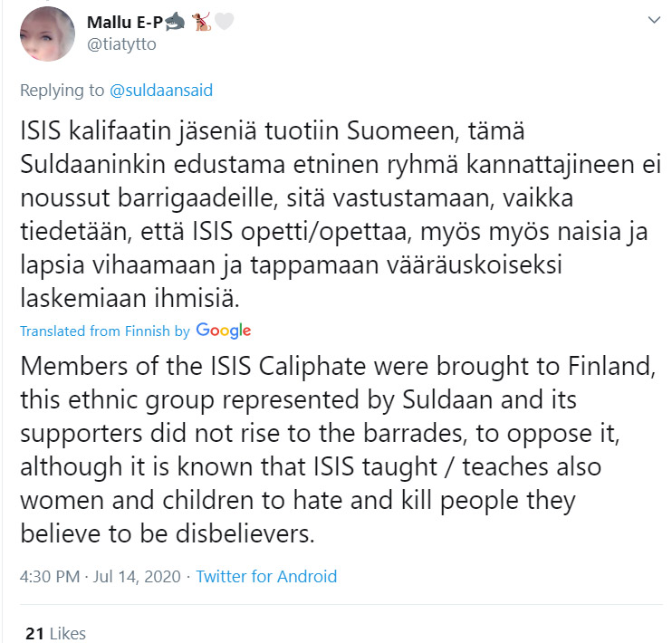Click the dog emoji in the name
Screen dimensions: 672x643
coord(201,22)
